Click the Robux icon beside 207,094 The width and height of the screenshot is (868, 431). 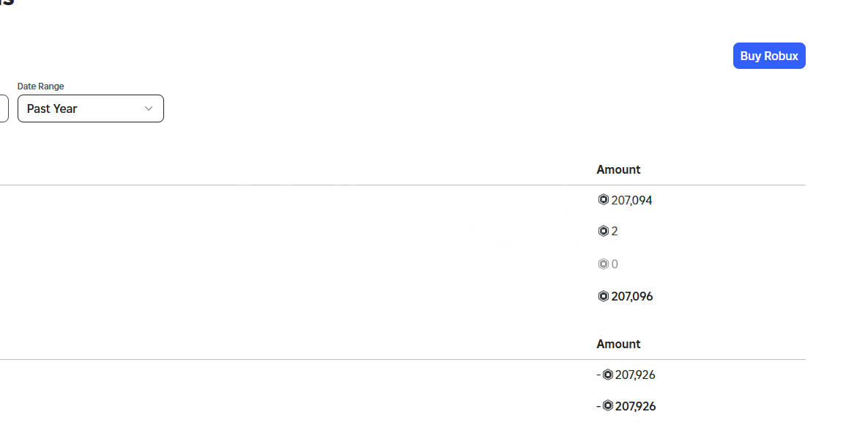point(604,199)
